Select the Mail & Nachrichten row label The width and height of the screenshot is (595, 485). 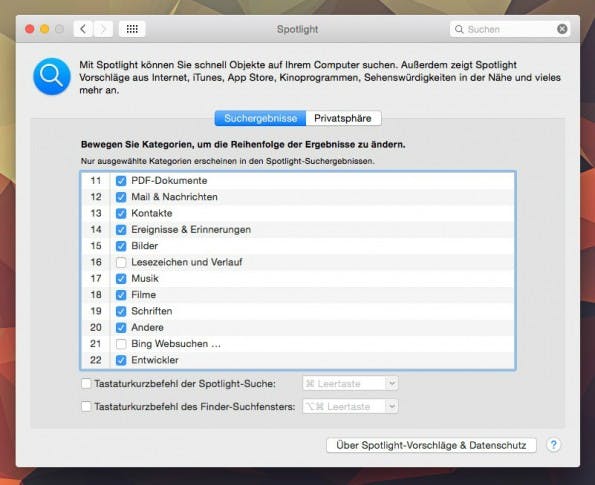[x=175, y=197]
